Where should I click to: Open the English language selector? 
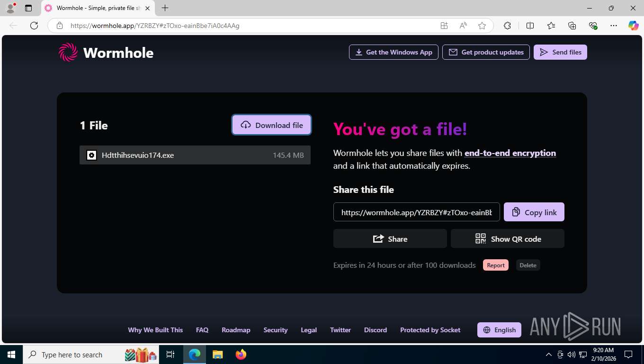[x=499, y=330]
